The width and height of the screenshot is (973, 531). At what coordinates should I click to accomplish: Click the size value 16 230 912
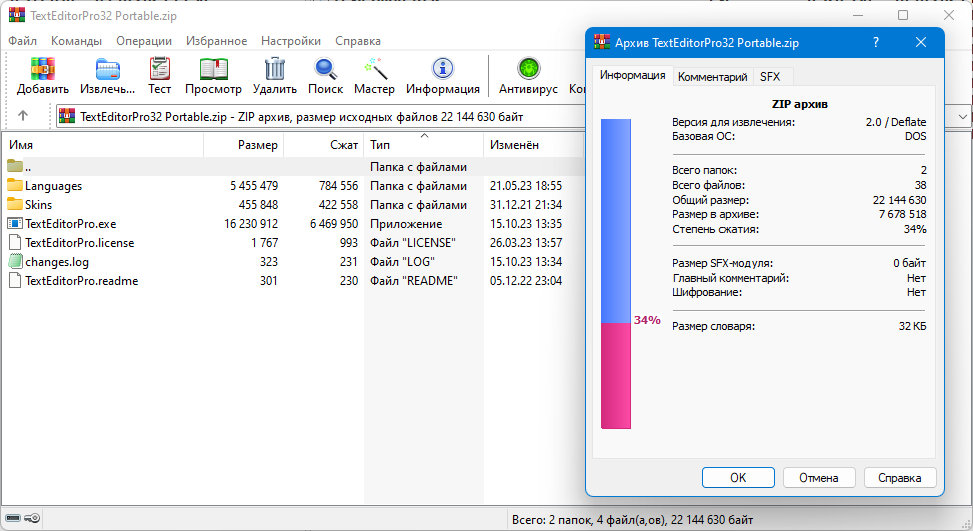(x=251, y=224)
